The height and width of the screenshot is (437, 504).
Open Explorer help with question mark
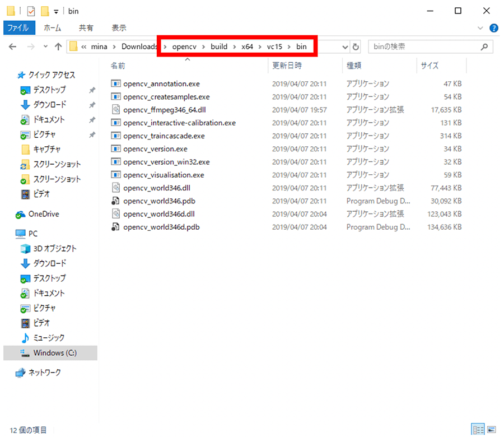[494, 28]
